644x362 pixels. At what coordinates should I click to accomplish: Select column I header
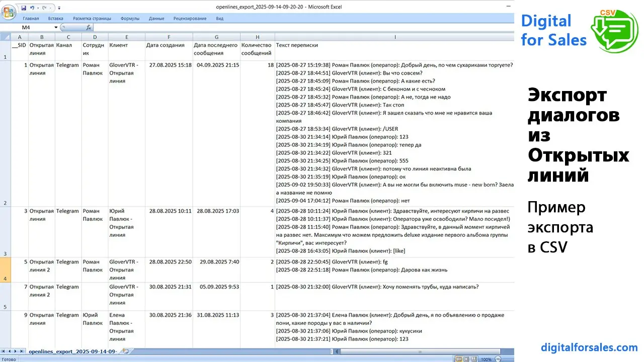pyautogui.click(x=394, y=37)
